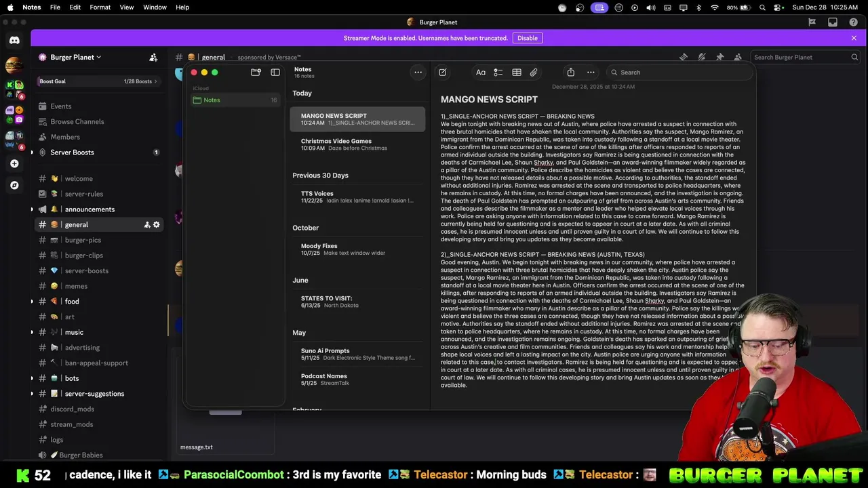
Task: Expand the food channel threads
Action: click(x=33, y=302)
